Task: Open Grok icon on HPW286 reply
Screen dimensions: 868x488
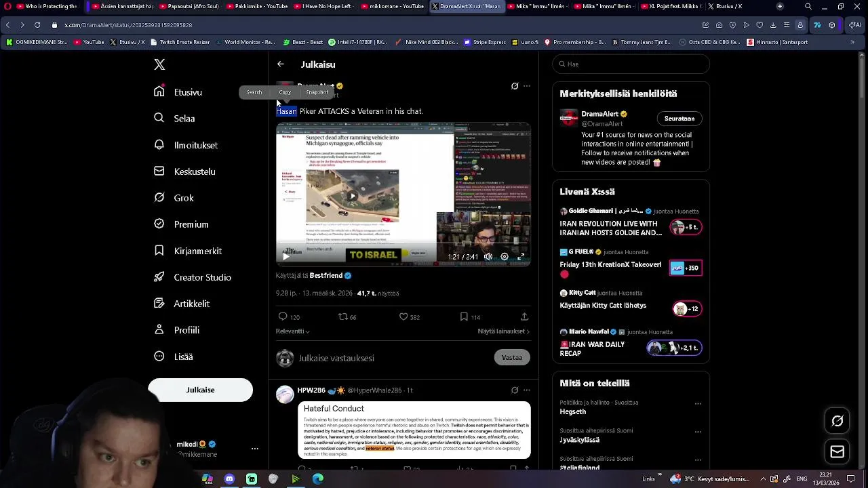Action: (515, 390)
